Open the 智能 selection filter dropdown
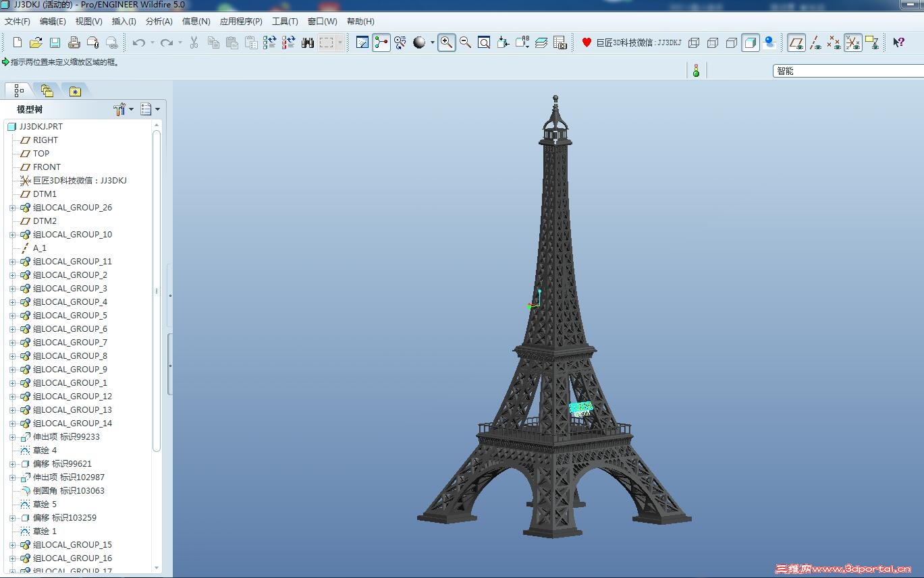The image size is (924, 578). point(848,71)
